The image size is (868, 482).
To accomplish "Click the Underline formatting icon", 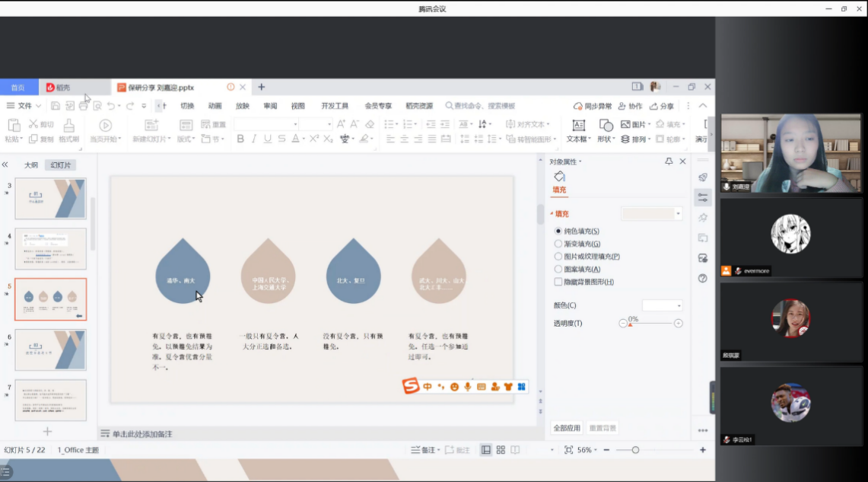I will (x=267, y=139).
